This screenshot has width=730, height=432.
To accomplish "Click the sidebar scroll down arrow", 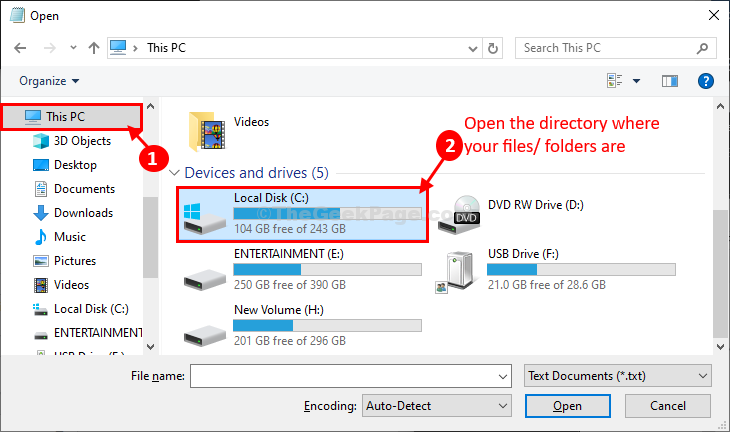I will tap(150, 347).
